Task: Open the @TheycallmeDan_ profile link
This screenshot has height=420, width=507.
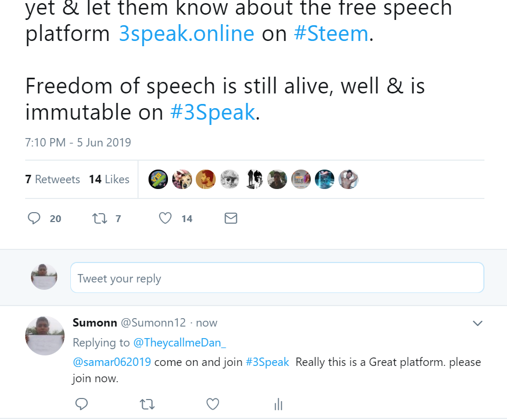Action: tap(180, 343)
